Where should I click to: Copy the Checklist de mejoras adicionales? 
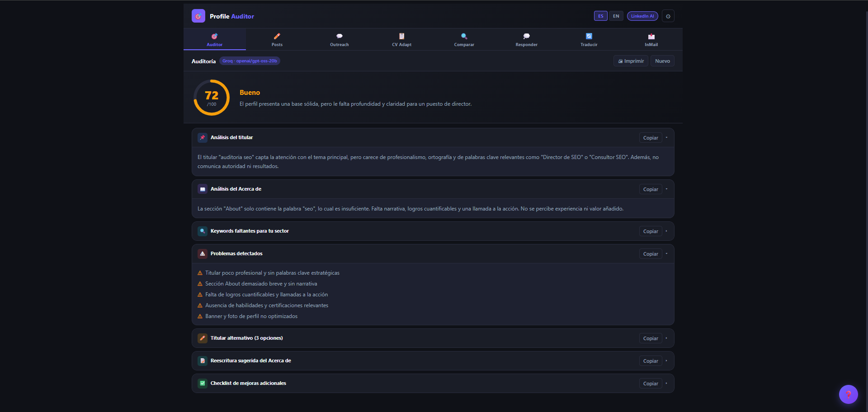pos(651,384)
